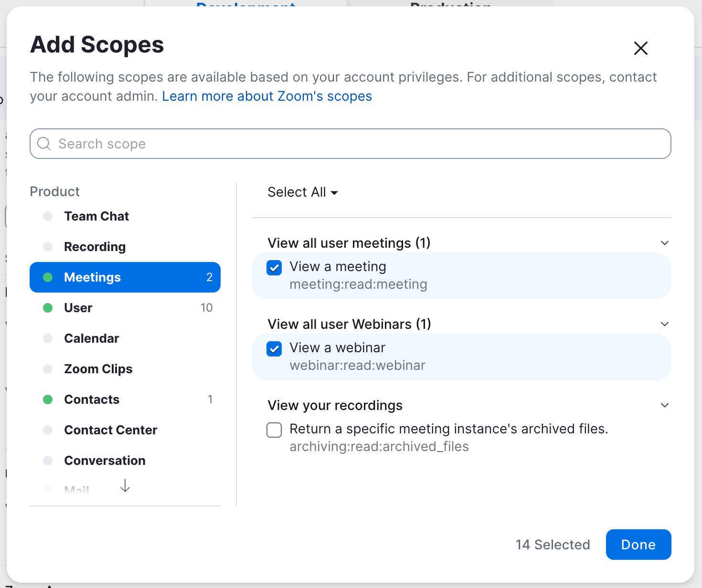Image resolution: width=702 pixels, height=588 pixels.
Task: Click gray status dot beside Contact Center
Action: coord(48,430)
